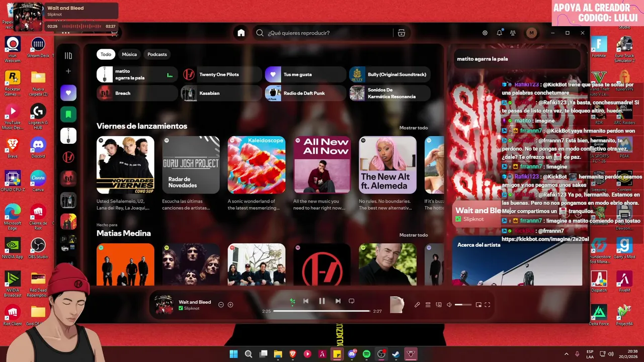Open Spotify settings gear icon
644x362 pixels.
pos(485,33)
